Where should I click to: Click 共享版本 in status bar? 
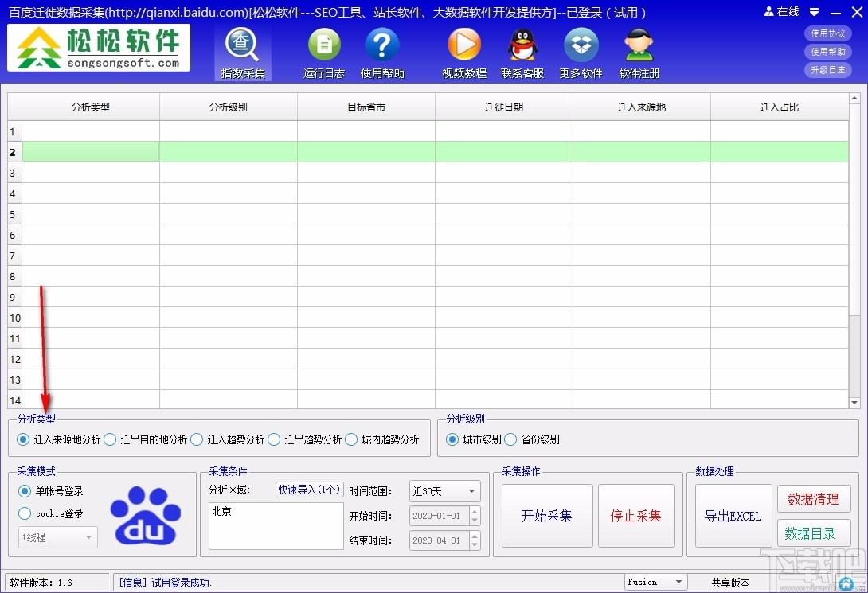730,583
